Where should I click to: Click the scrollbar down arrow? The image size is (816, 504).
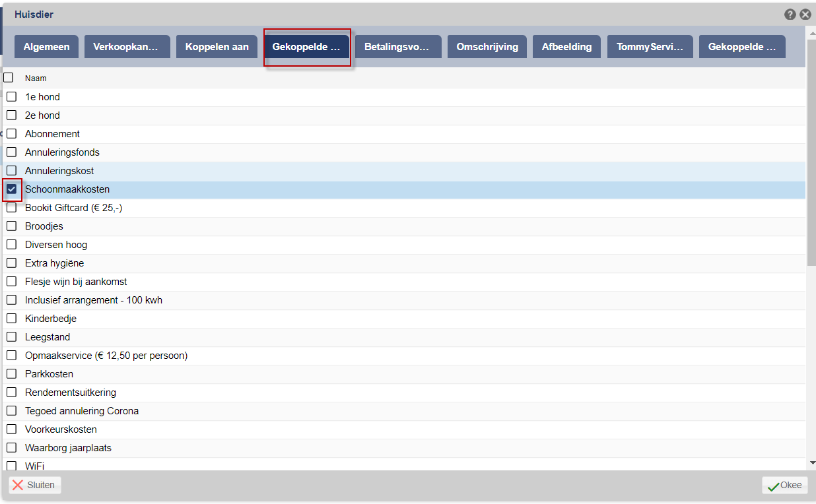pos(811,463)
